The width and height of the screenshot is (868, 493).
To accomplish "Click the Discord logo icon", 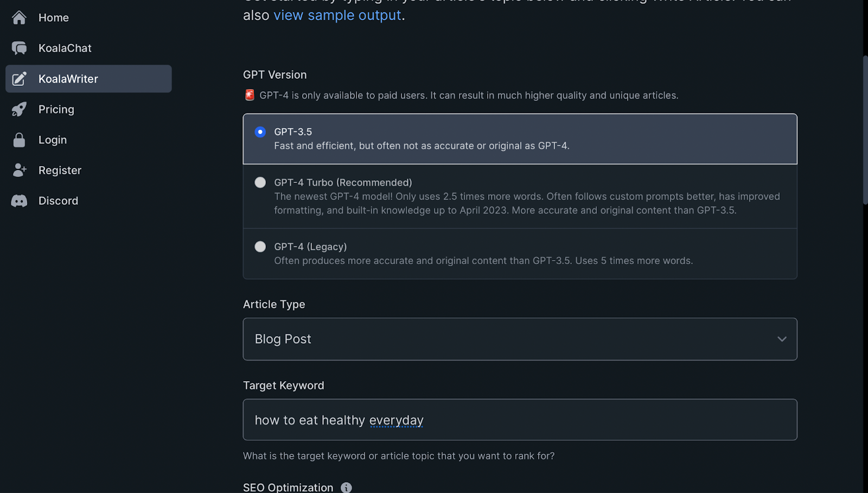I will 19,201.
